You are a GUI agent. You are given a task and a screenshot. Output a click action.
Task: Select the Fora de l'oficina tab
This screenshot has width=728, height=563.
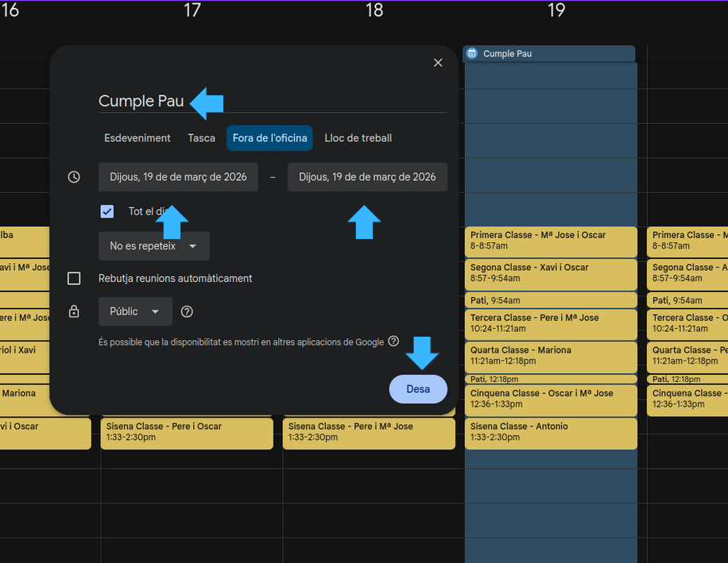click(x=269, y=138)
